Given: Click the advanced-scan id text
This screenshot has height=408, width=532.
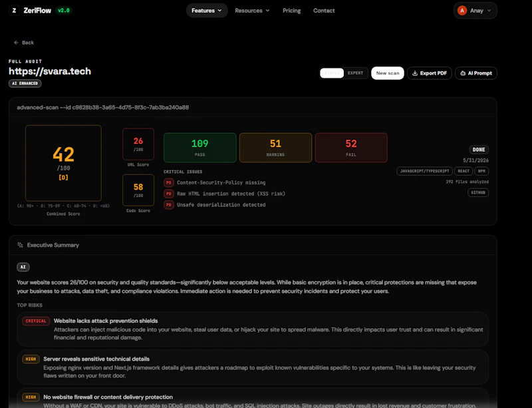Looking at the screenshot, I should pyautogui.click(x=103, y=107).
